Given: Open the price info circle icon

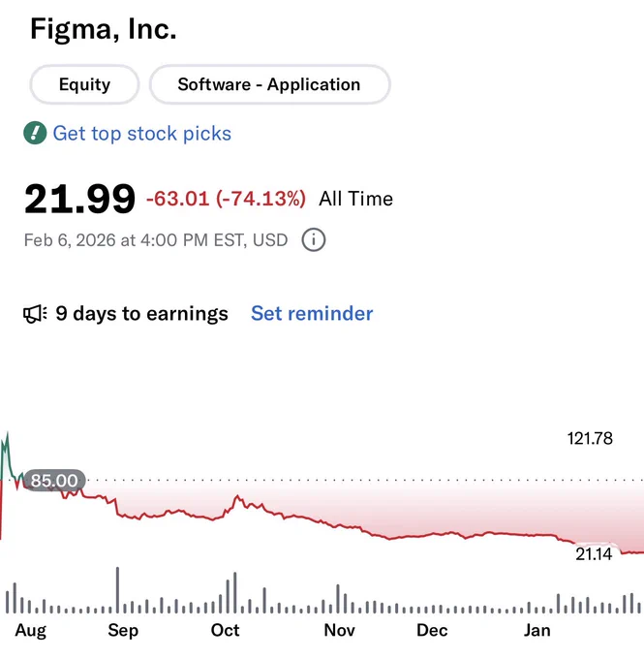Looking at the screenshot, I should 314,240.
